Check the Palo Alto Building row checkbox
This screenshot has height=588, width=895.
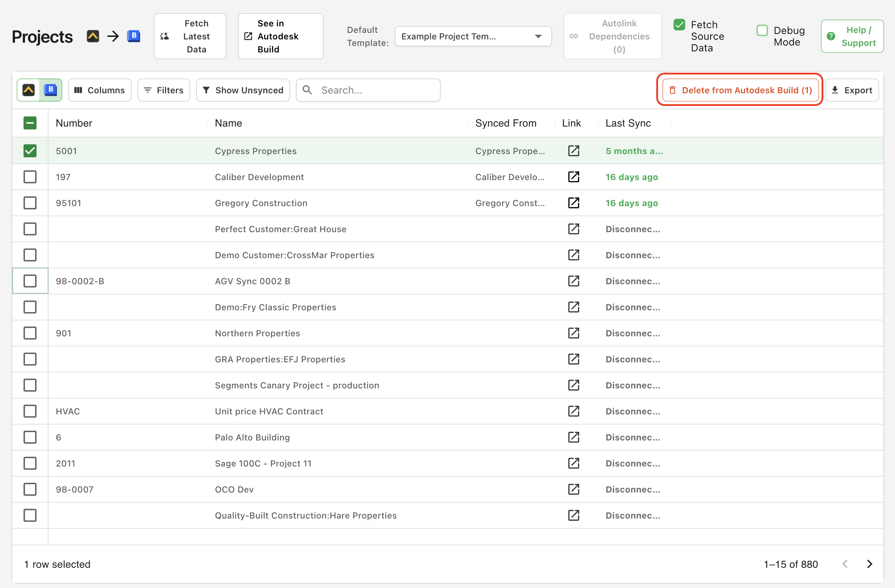30,437
